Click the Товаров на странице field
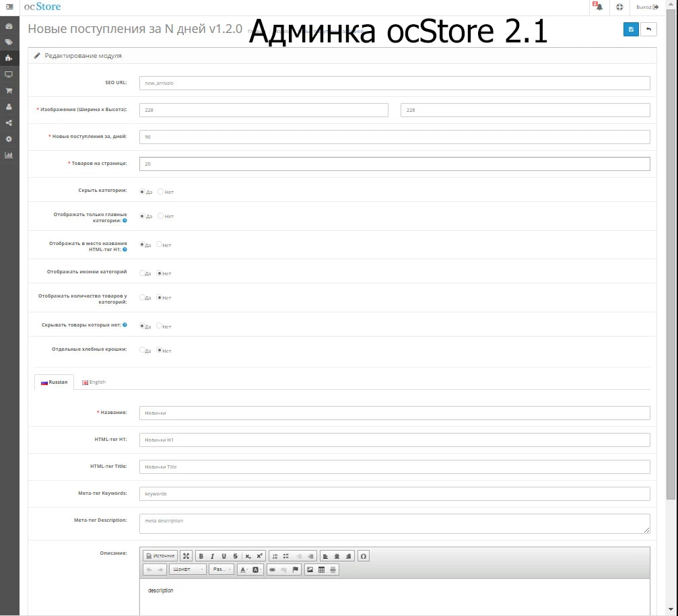678x616 pixels. point(395,164)
